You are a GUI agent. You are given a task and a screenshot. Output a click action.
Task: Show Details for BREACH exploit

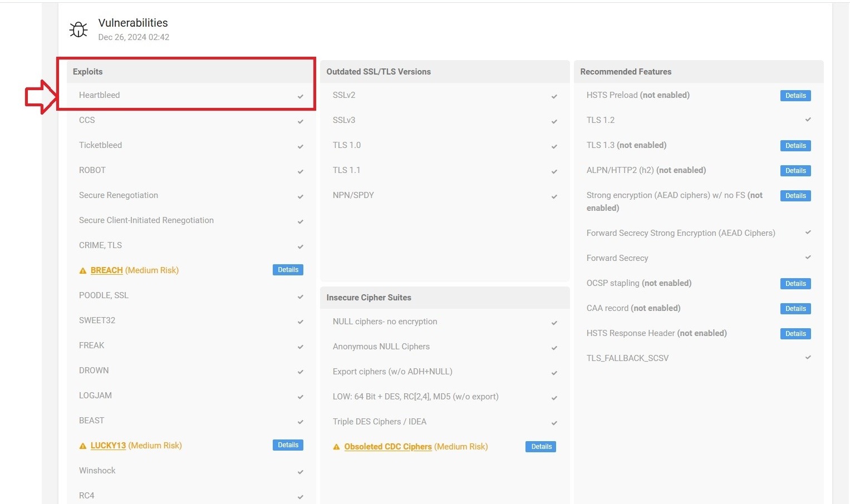pyautogui.click(x=288, y=270)
